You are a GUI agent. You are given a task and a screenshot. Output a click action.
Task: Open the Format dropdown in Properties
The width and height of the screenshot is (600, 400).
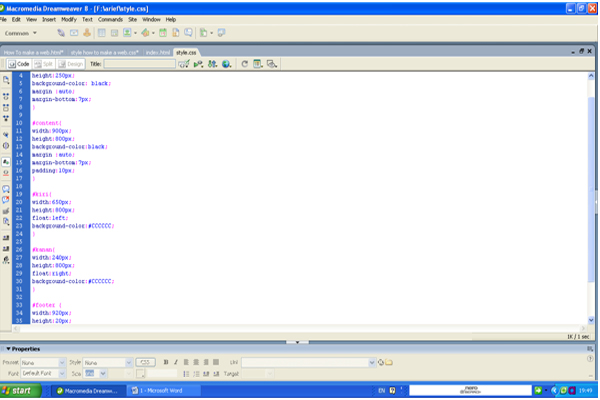tap(40, 362)
